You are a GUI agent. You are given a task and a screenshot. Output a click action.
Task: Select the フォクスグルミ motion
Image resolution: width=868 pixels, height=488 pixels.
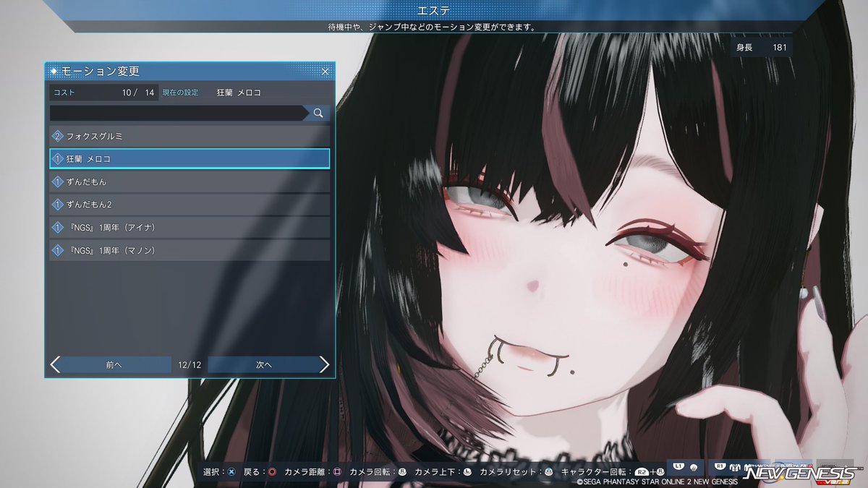pos(190,135)
